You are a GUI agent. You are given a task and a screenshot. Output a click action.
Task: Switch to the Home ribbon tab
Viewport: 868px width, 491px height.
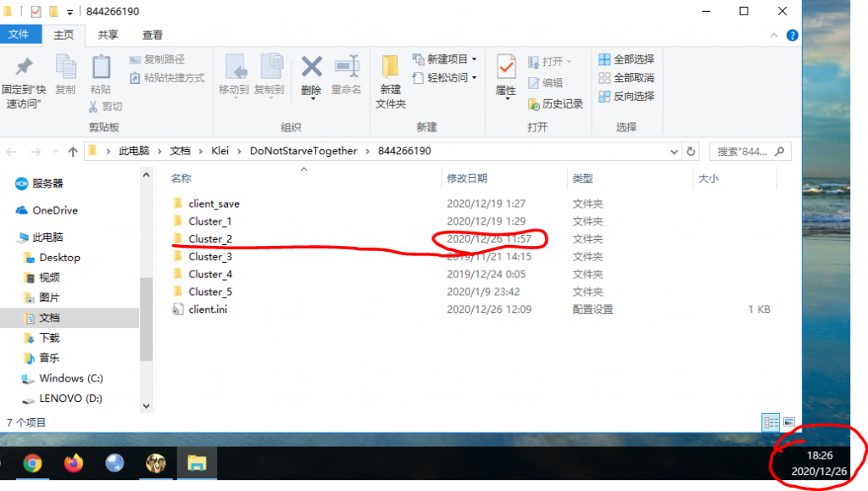(64, 35)
